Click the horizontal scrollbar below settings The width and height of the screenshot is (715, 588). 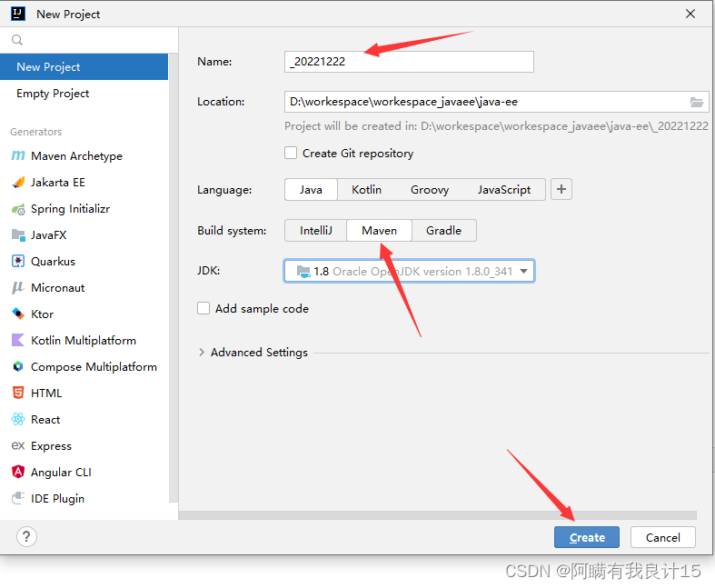coord(437,515)
